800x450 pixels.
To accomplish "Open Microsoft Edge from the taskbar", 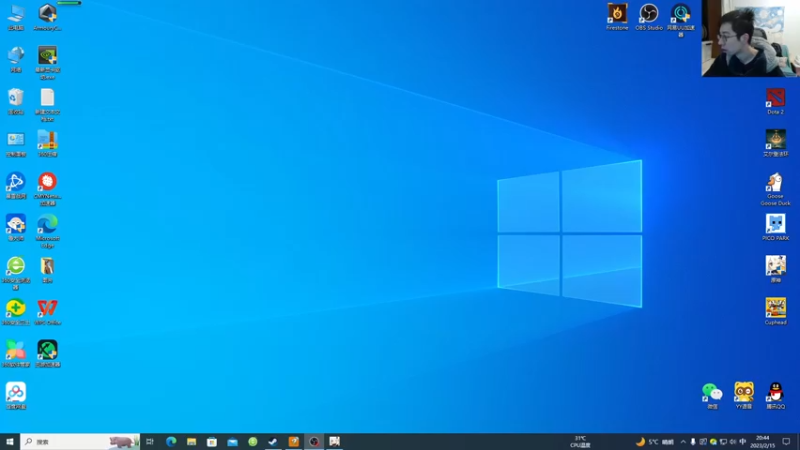I will [171, 442].
